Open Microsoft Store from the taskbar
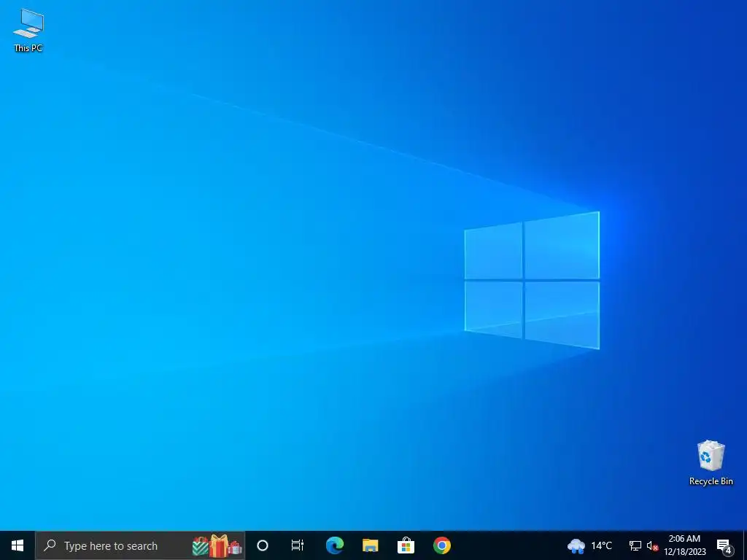This screenshot has width=747, height=560. (x=406, y=545)
